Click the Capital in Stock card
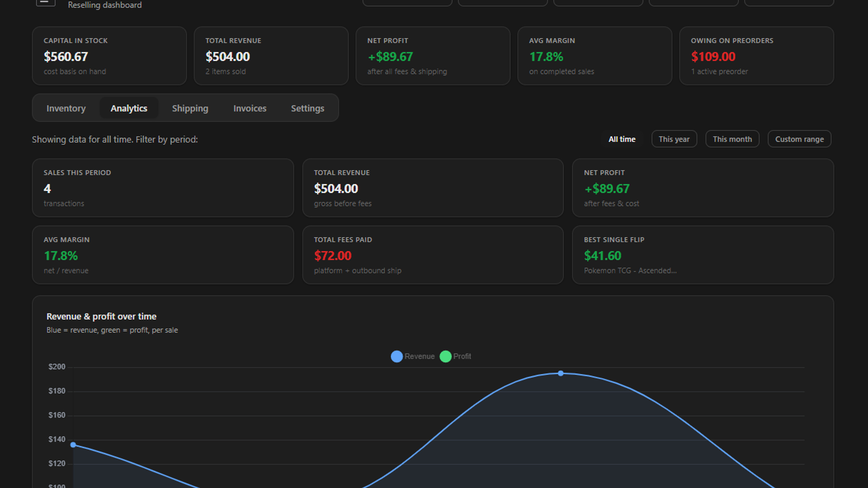 coord(109,56)
